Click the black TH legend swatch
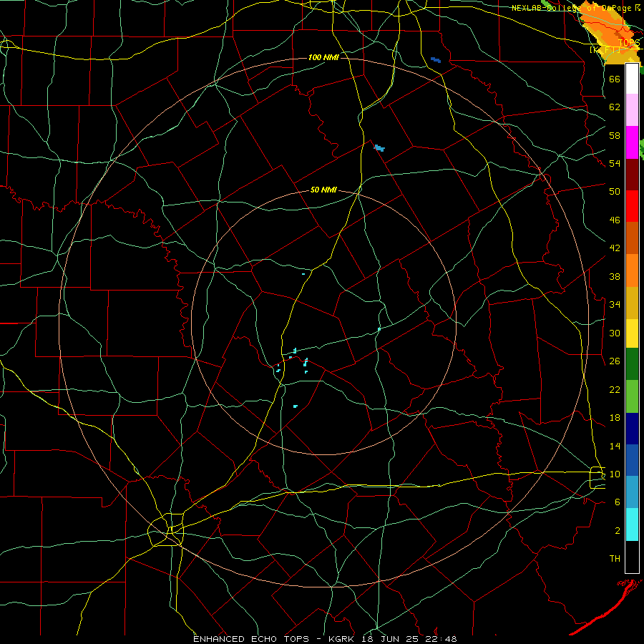This screenshot has width=644, height=644. (x=632, y=557)
